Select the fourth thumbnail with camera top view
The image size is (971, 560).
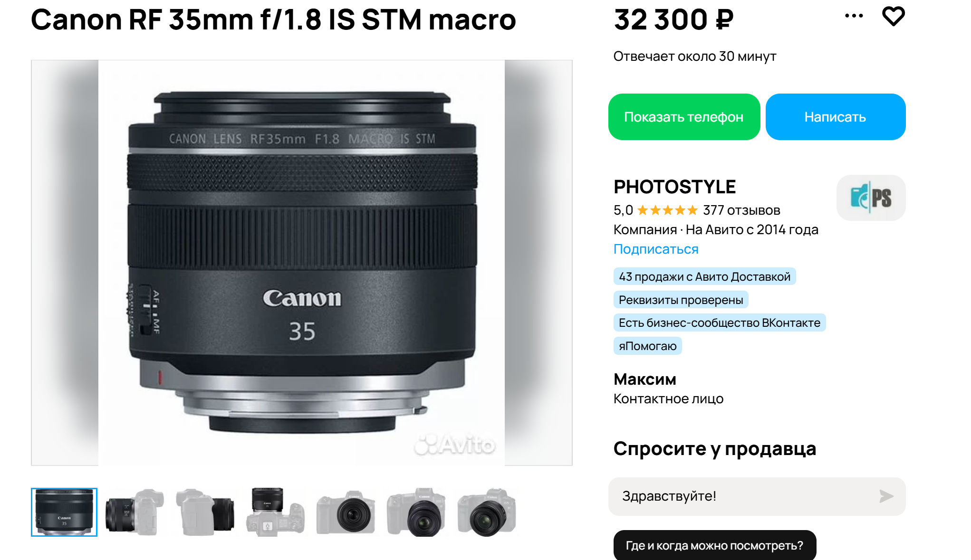(x=275, y=512)
